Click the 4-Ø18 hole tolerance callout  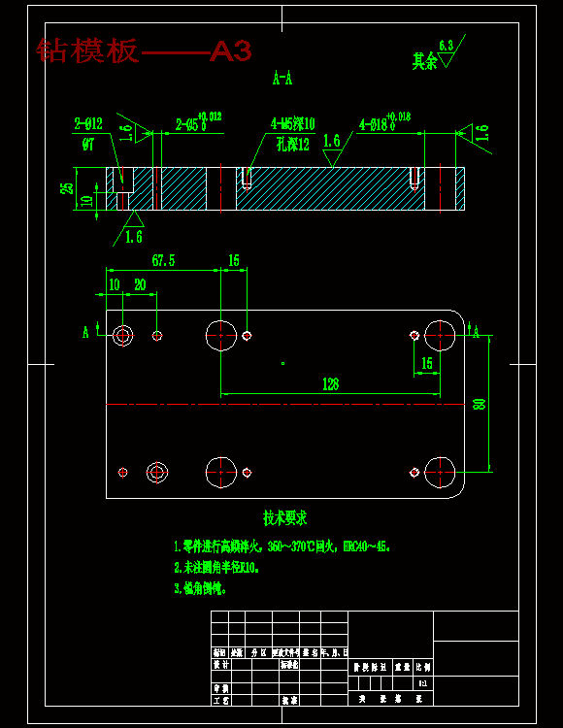(x=384, y=122)
